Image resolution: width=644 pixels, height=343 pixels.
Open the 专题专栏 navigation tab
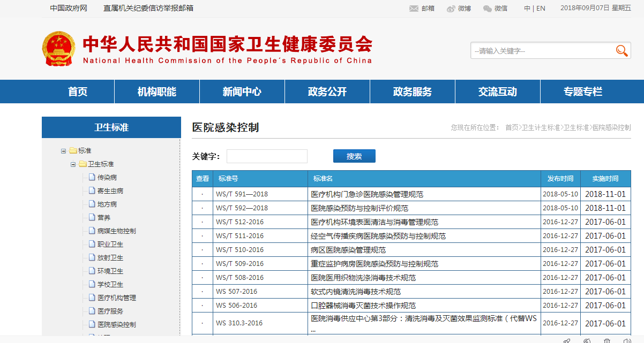pyautogui.click(x=582, y=92)
